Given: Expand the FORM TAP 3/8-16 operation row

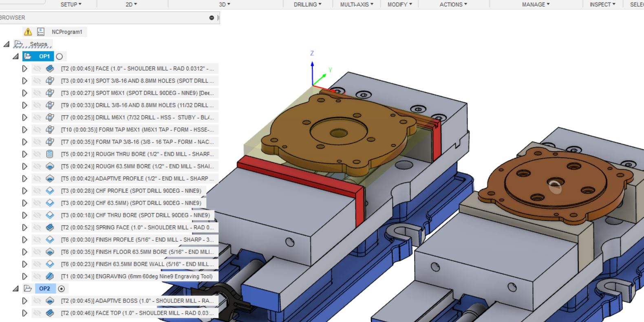Looking at the screenshot, I should [x=24, y=142].
